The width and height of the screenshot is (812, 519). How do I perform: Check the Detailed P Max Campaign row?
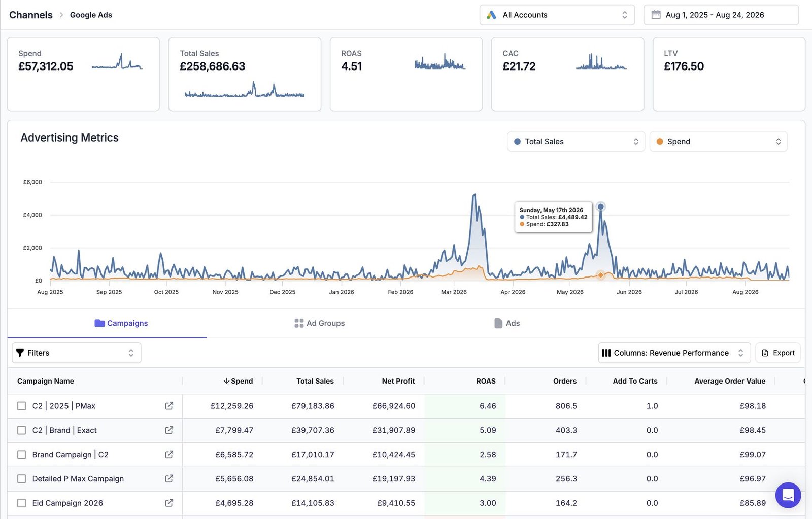pos(21,479)
